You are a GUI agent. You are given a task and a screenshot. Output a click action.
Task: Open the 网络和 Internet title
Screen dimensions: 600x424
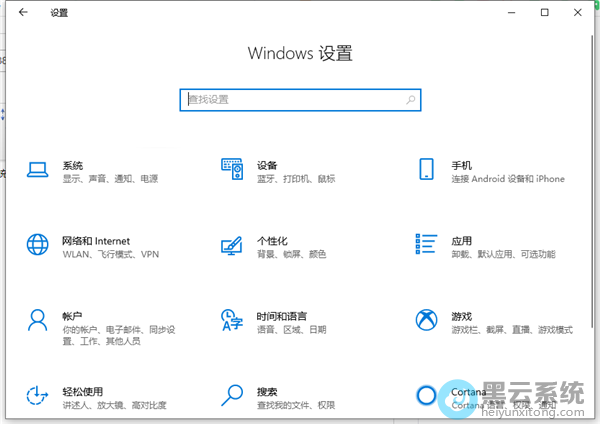click(x=96, y=241)
